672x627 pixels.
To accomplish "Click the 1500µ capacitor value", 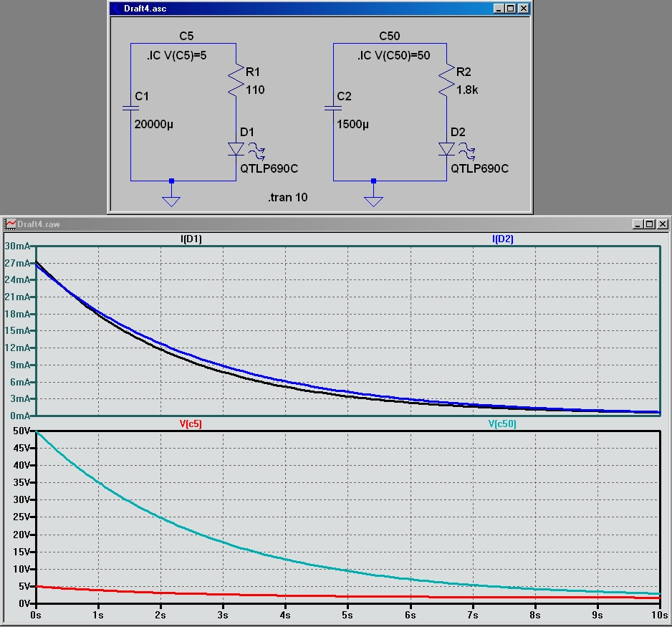I will pyautogui.click(x=352, y=124).
